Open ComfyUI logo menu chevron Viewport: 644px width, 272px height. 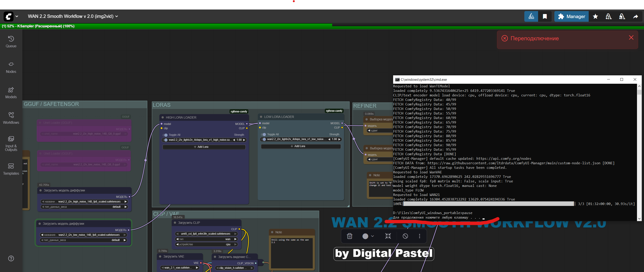17,17
